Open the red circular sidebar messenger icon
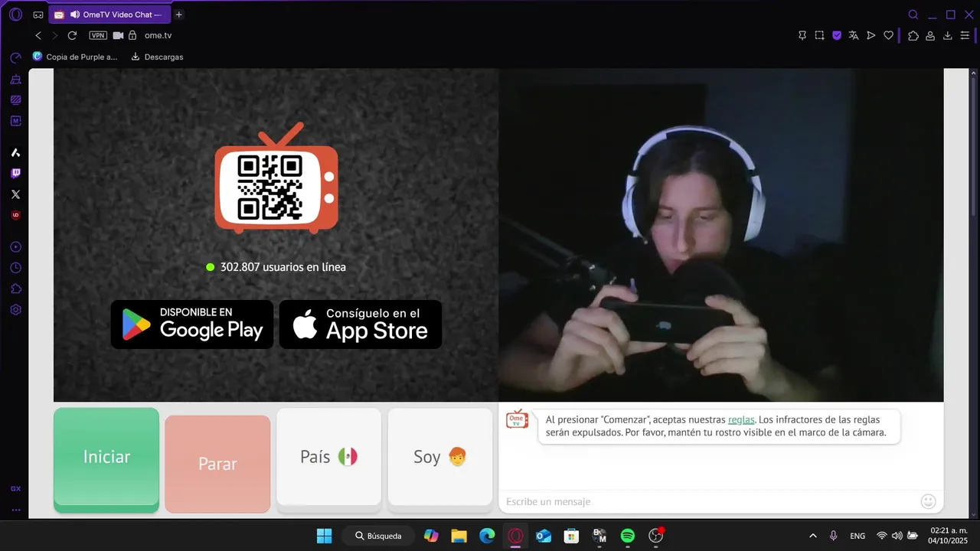Image resolution: width=980 pixels, height=551 pixels. (x=15, y=215)
